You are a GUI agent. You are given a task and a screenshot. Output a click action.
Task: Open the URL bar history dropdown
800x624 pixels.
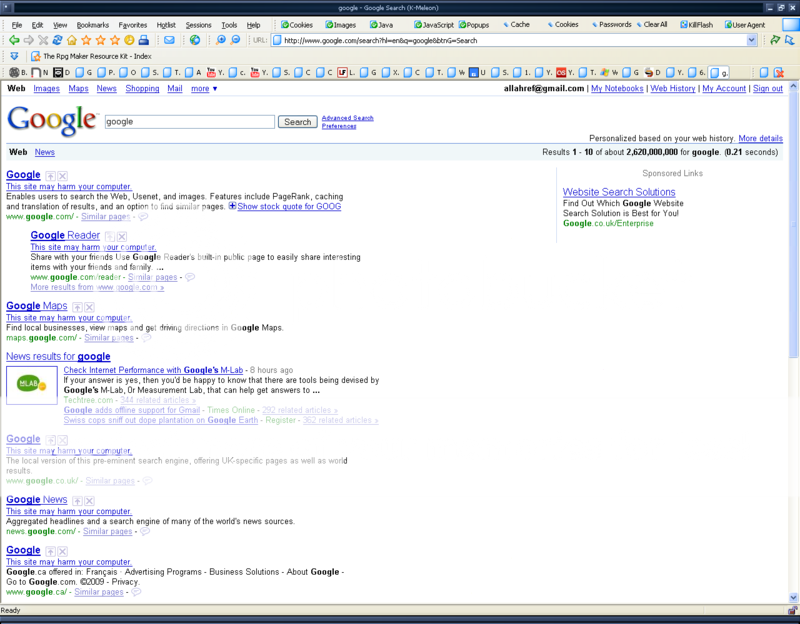coord(754,40)
